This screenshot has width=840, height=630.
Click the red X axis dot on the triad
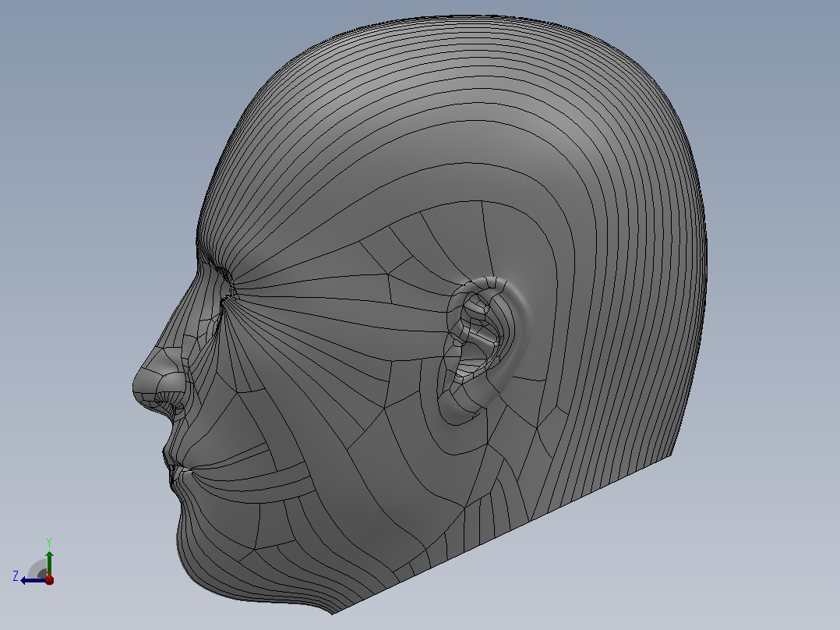50,579
